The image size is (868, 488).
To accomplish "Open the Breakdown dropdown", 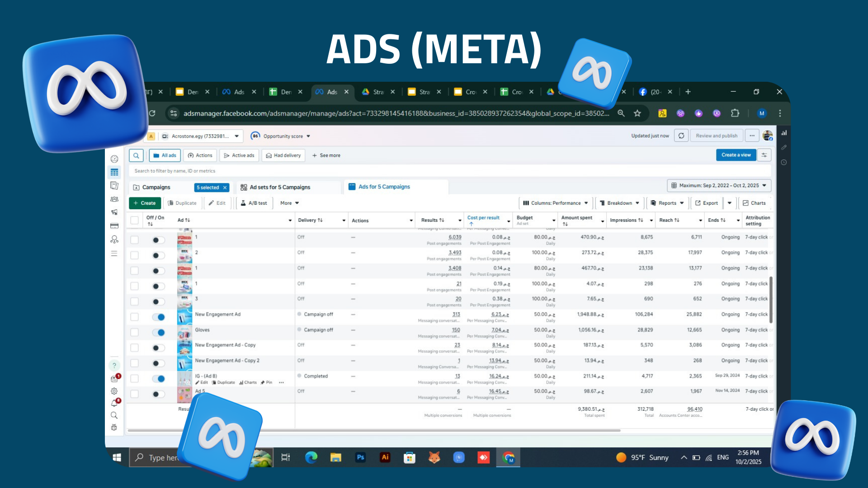I will pos(619,203).
